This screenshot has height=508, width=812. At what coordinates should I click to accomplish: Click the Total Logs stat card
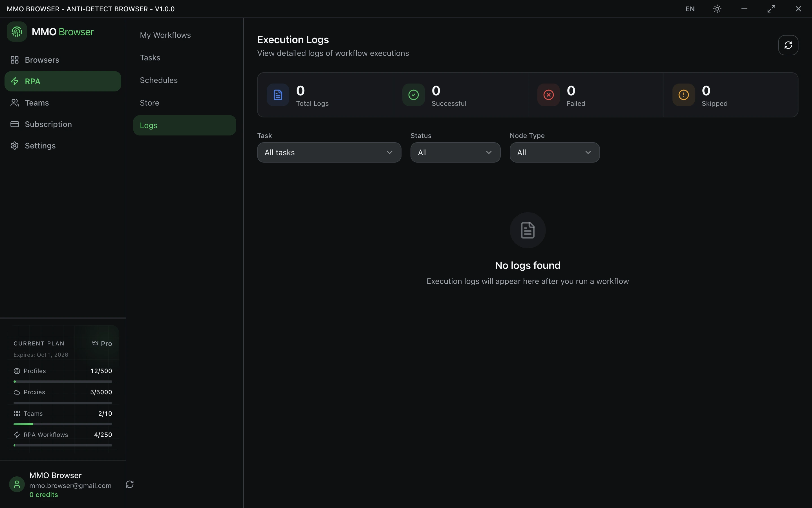tap(325, 95)
